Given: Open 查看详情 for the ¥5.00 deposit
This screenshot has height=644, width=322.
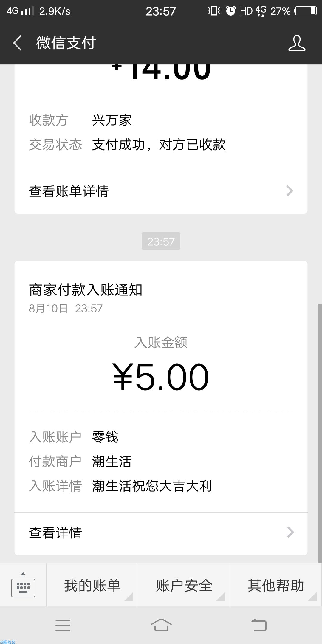Looking at the screenshot, I should coord(161,532).
